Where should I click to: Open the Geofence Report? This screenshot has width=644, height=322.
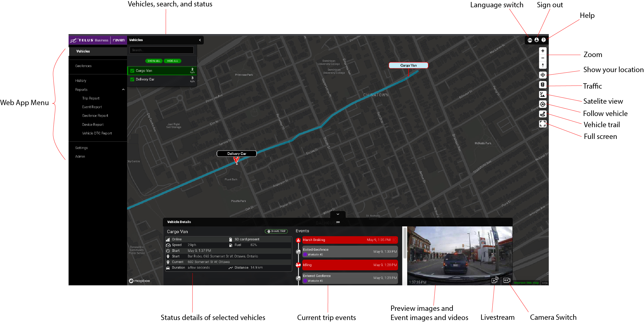pos(95,116)
